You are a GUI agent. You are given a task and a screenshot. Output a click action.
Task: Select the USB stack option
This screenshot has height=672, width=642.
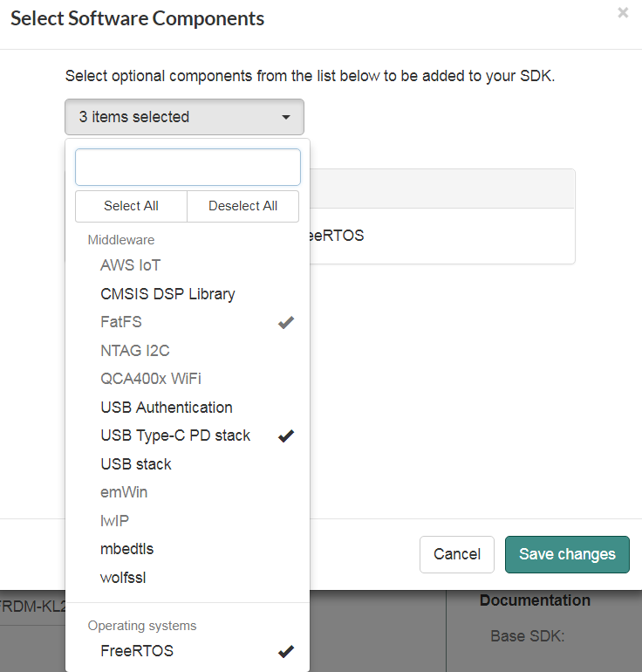136,464
